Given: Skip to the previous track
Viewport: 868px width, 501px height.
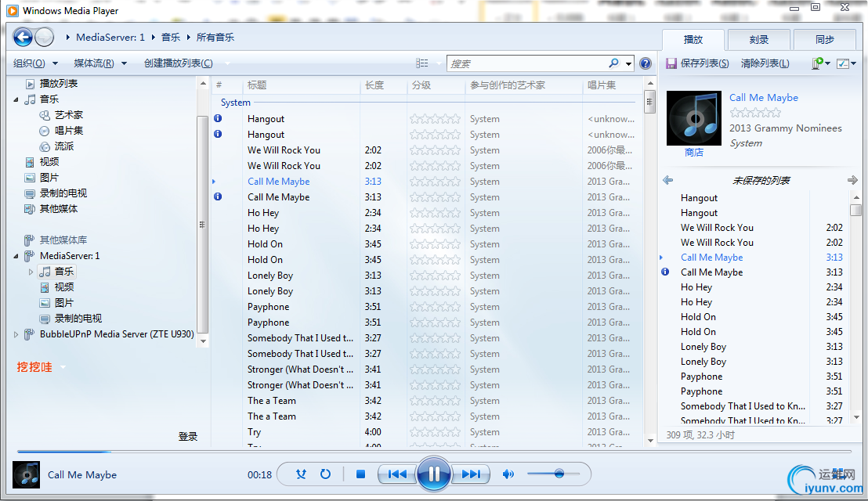Looking at the screenshot, I should tap(397, 474).
